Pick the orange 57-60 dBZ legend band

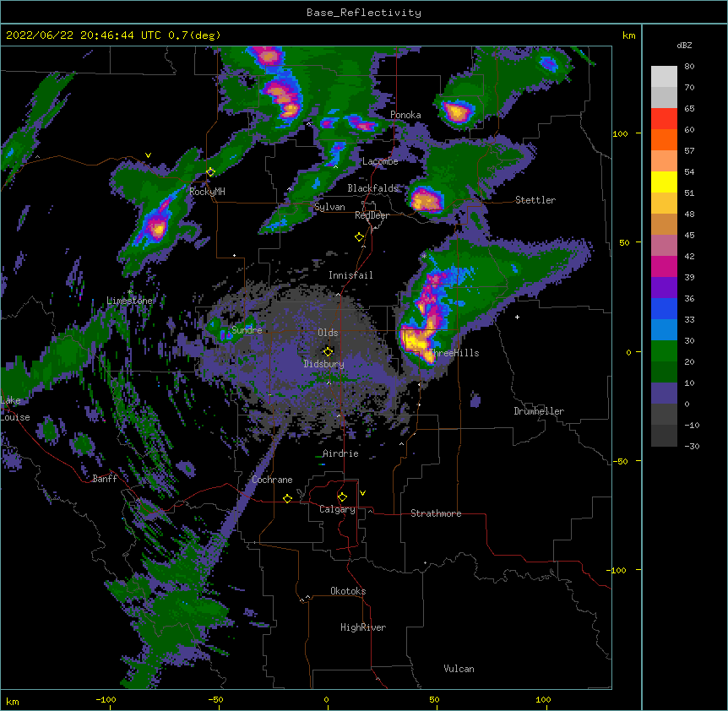[664, 140]
